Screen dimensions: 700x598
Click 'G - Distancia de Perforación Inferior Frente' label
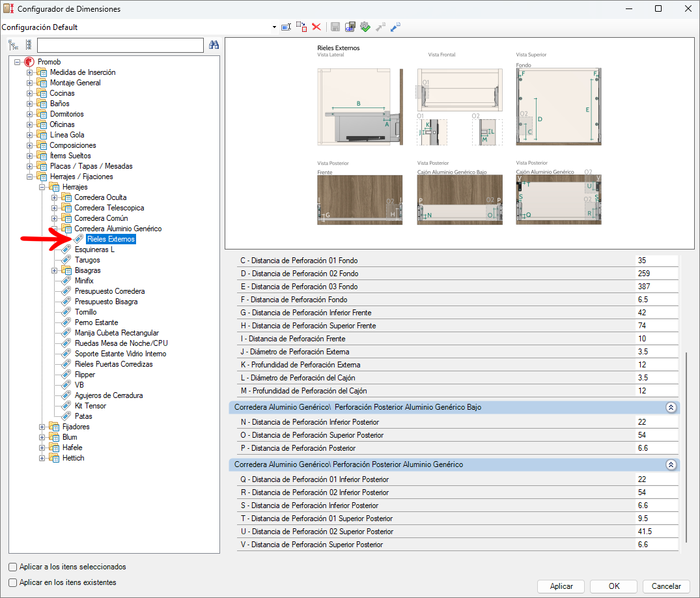click(306, 313)
